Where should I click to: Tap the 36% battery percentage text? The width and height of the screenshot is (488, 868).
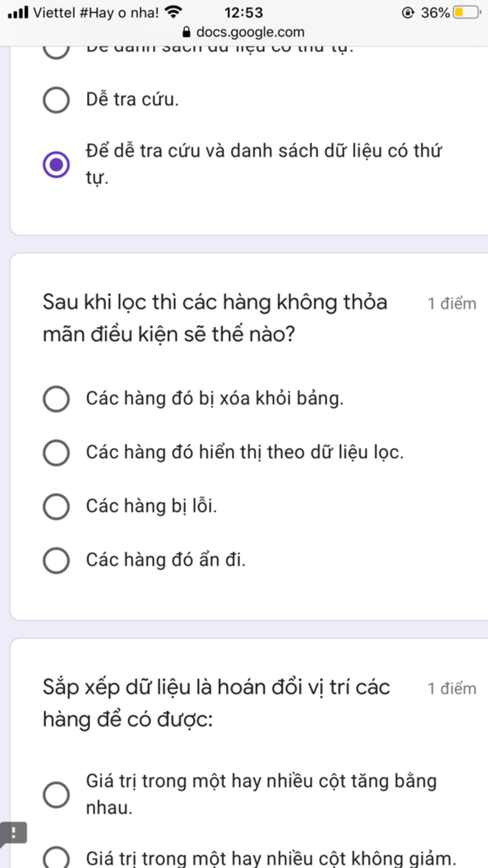tap(435, 12)
